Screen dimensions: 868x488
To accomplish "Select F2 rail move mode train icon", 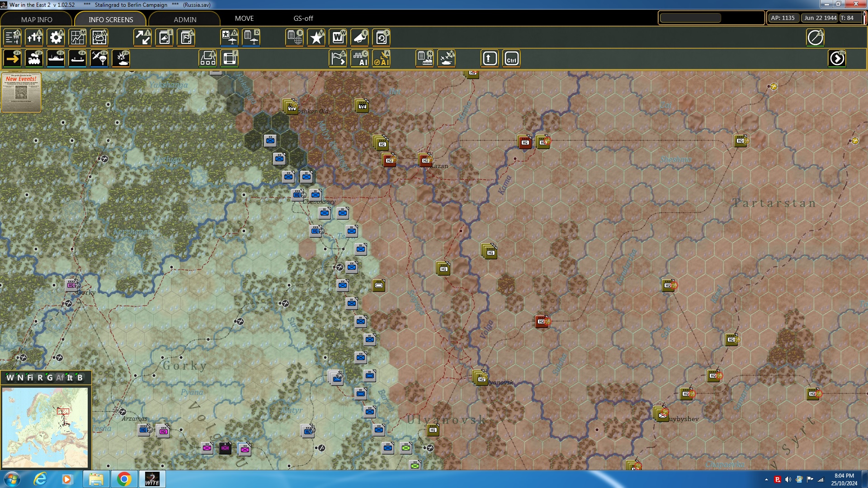I will pyautogui.click(x=34, y=58).
